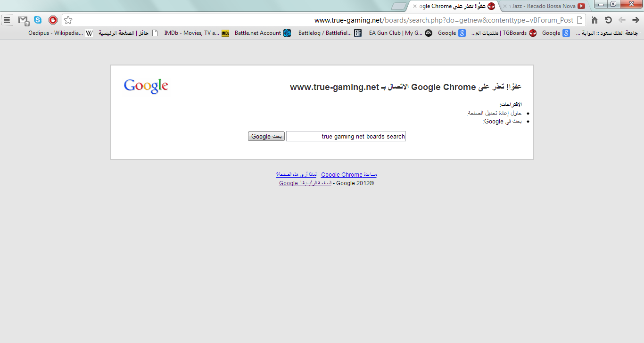Open the IMDb - Movies, TV bookmark
This screenshot has width=644, height=343.
[x=197, y=33]
